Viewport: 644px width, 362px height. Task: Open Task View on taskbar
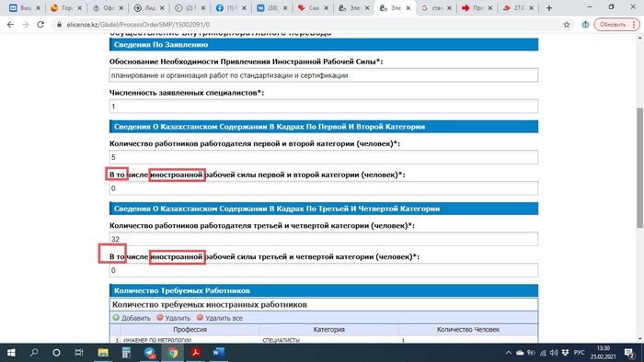[x=79, y=353]
